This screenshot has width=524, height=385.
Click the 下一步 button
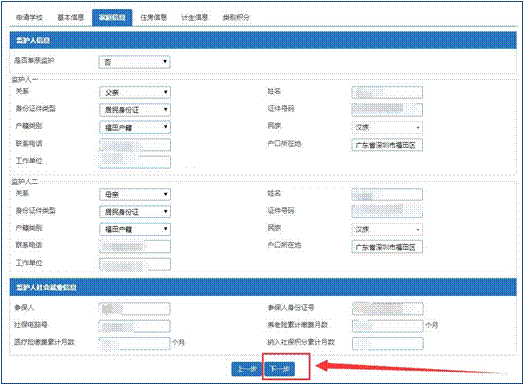280,369
